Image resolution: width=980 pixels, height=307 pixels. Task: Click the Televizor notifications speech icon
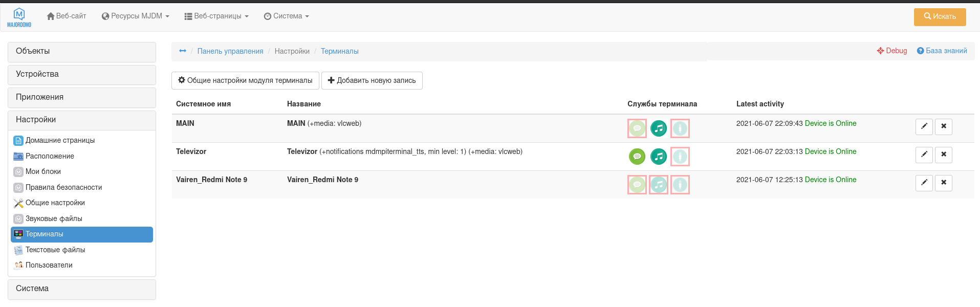click(637, 157)
